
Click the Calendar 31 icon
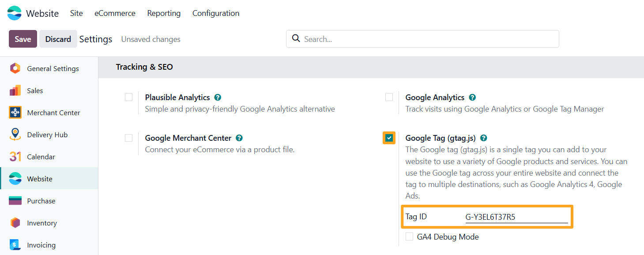coord(15,157)
